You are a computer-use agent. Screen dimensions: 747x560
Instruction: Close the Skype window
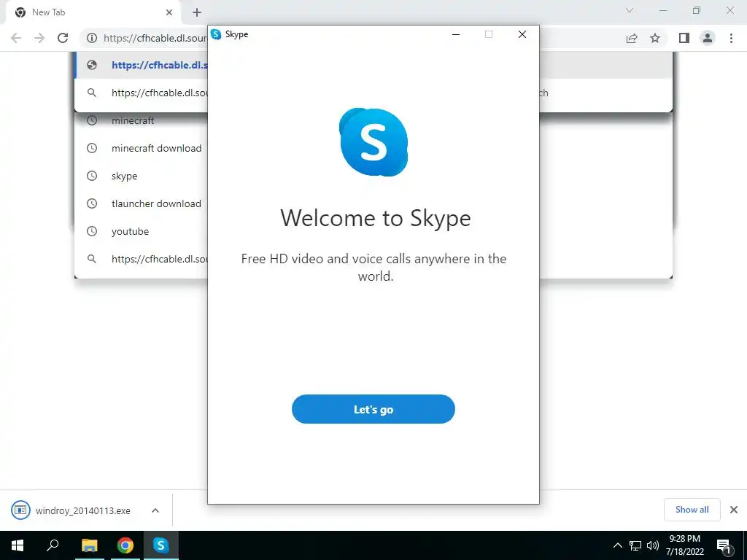coord(522,34)
